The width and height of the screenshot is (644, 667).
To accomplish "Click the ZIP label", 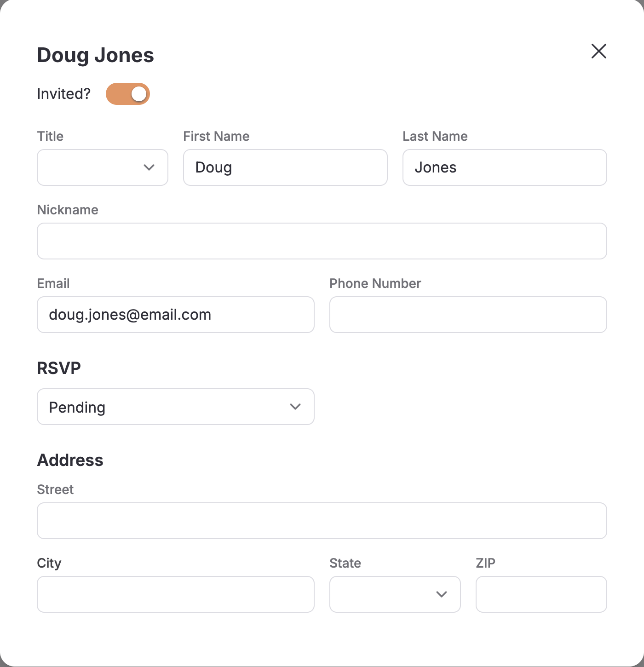I will [x=486, y=563].
